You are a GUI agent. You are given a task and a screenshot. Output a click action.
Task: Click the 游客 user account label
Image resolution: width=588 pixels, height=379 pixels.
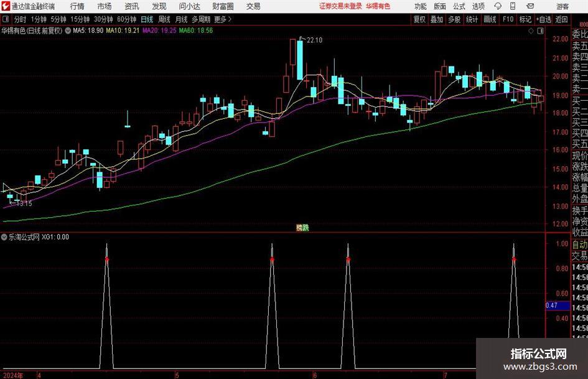(x=562, y=6)
